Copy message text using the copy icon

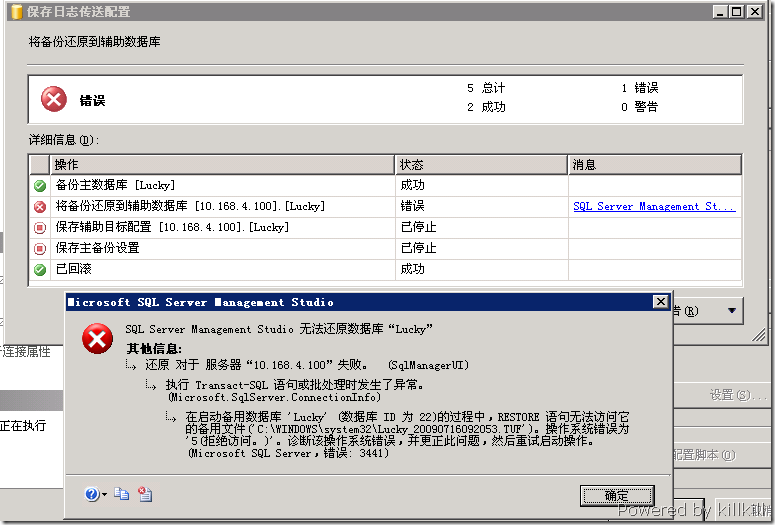(x=122, y=494)
